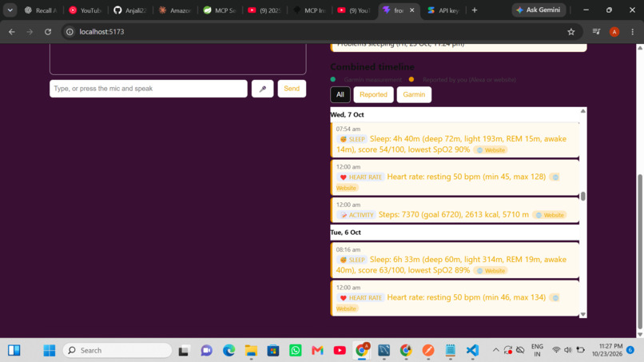Screen dimensions: 644x362
Task: Click the timeline panel scrollbar thumb
Action: tap(582, 197)
